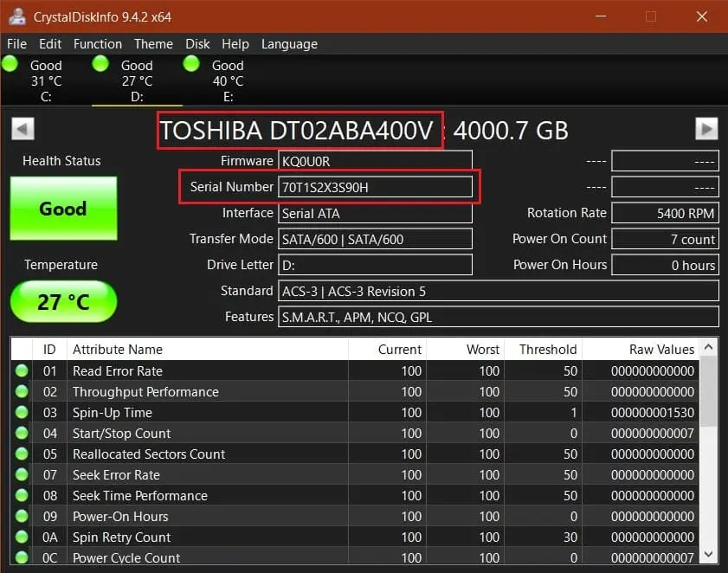The height and width of the screenshot is (573, 728).
Task: Click the Transfer Mode field
Action: (375, 239)
